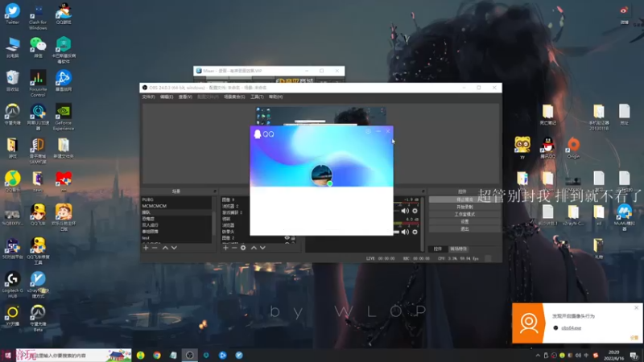Move the selected source down in the sources list
This screenshot has height=362, width=644.
[262, 248]
